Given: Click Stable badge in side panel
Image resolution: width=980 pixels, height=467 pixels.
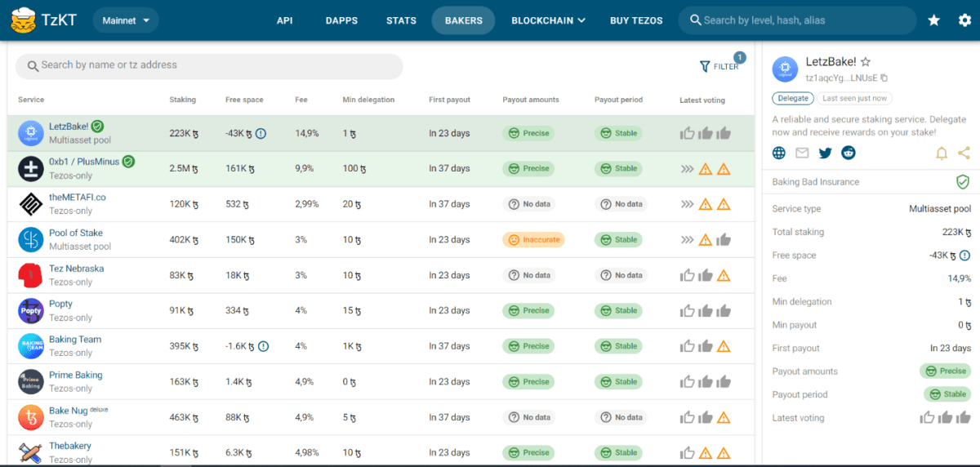Looking at the screenshot, I should click(947, 394).
